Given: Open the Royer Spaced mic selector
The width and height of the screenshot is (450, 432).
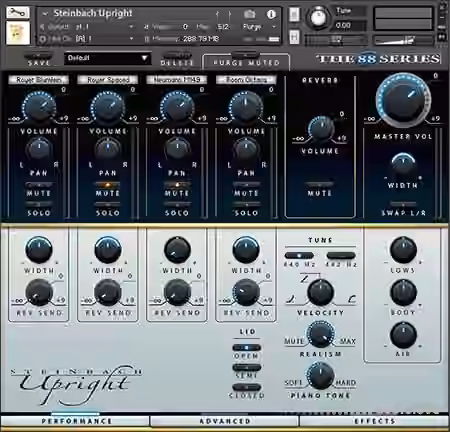Looking at the screenshot, I should (108, 80).
